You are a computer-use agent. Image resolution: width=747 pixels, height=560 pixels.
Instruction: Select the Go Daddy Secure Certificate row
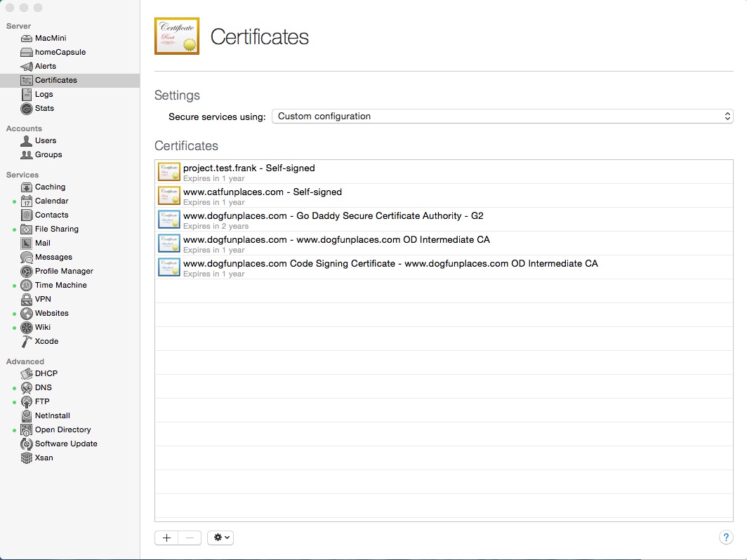coord(333,220)
